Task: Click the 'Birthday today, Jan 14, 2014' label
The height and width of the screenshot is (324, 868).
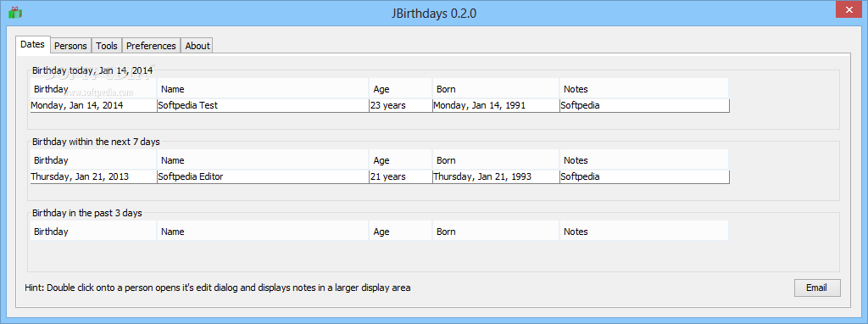Action: pos(92,70)
